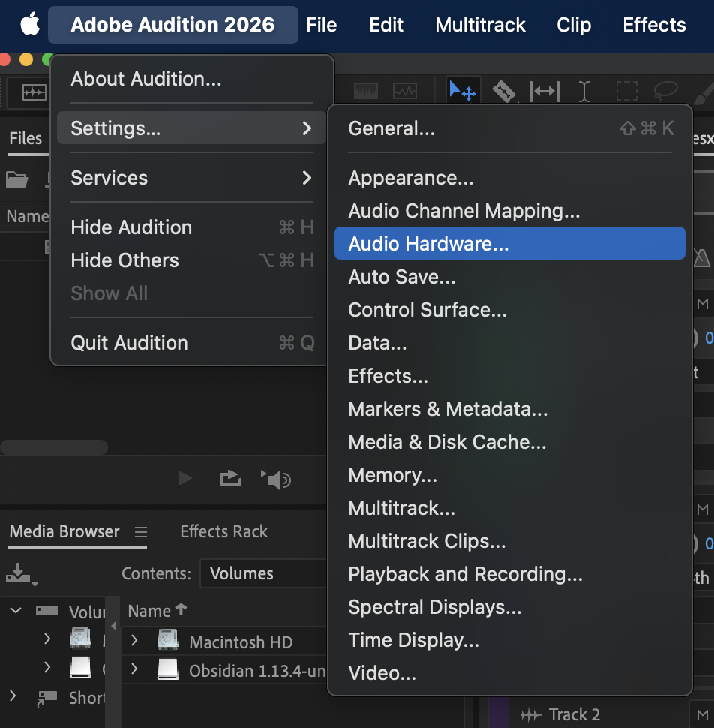Open Audio Hardware... settings
This screenshot has height=728, width=714.
coord(510,243)
